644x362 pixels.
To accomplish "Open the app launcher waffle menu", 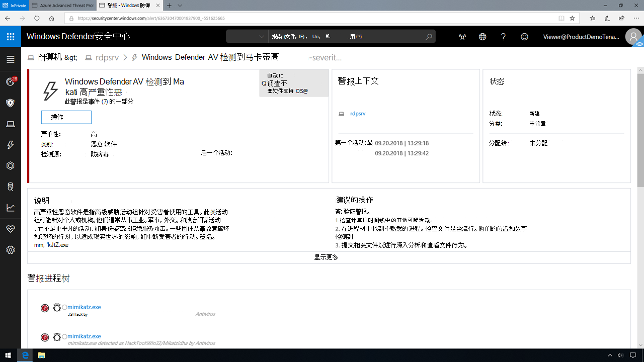I will coord(11,37).
